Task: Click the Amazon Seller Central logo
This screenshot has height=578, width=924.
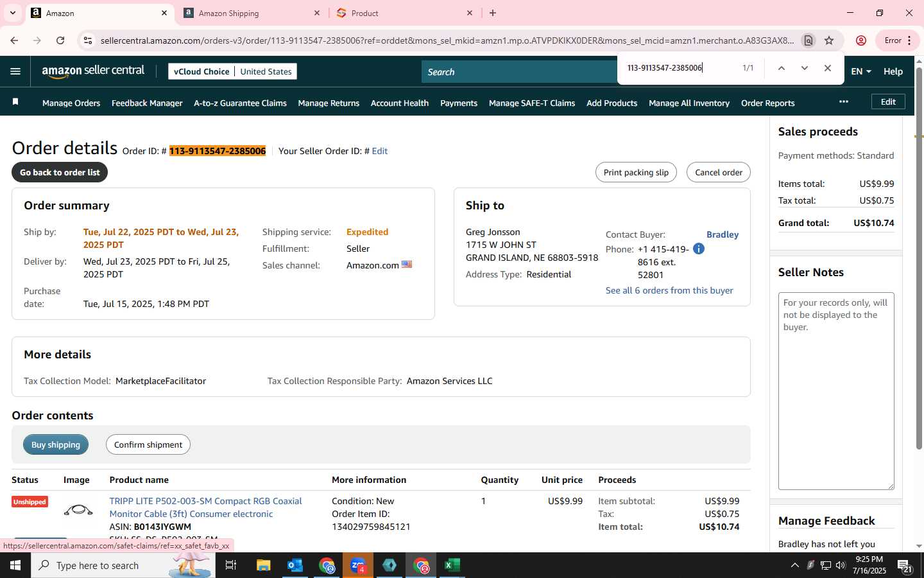Action: pyautogui.click(x=93, y=71)
